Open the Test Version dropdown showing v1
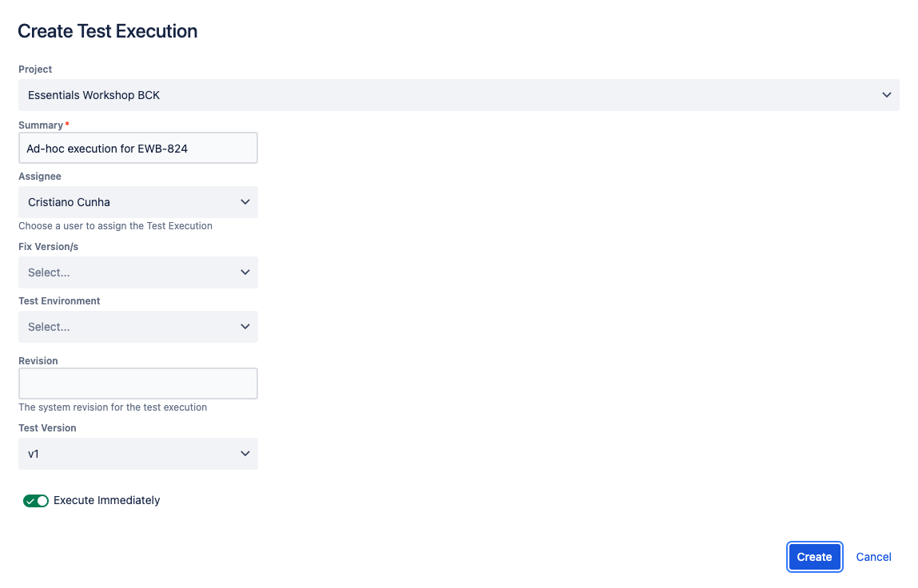Viewport: 918px width, 588px height. [x=138, y=454]
